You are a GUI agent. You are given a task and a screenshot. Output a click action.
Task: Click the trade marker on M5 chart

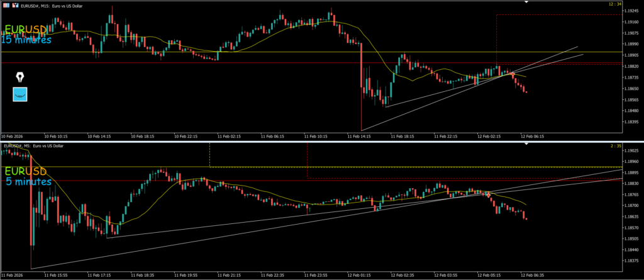tap(488, 195)
